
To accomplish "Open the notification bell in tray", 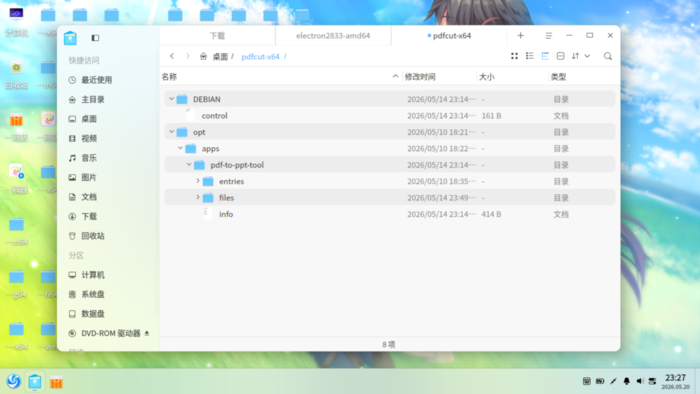I will (626, 381).
